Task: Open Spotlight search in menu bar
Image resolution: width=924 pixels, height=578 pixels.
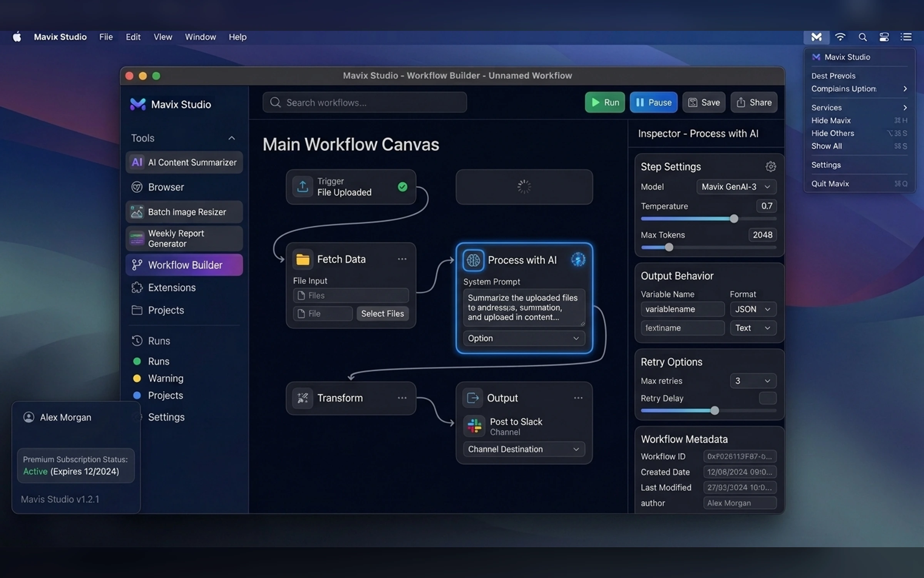Action: 862,37
